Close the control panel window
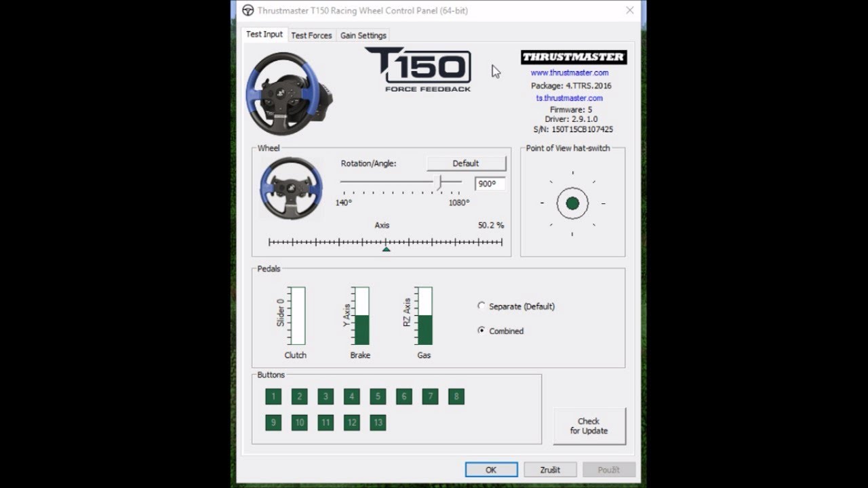The height and width of the screenshot is (488, 868). [630, 11]
